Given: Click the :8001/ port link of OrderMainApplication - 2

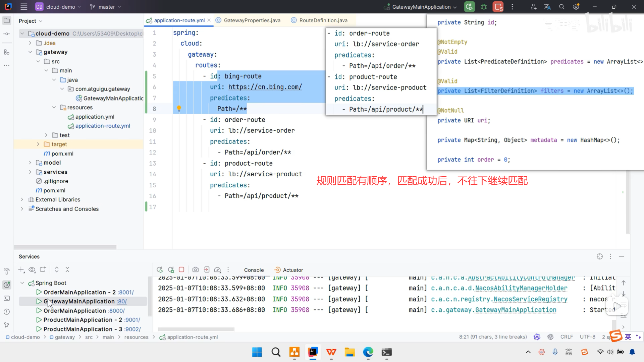Looking at the screenshot, I should pyautogui.click(x=126, y=292).
